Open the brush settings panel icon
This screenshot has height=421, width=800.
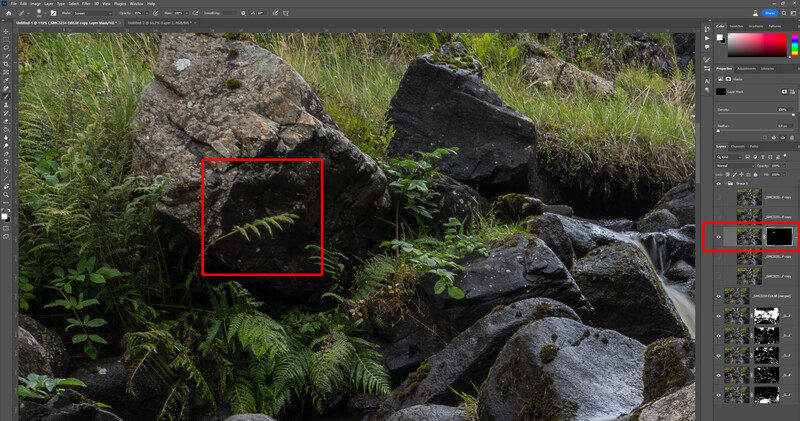click(53, 13)
